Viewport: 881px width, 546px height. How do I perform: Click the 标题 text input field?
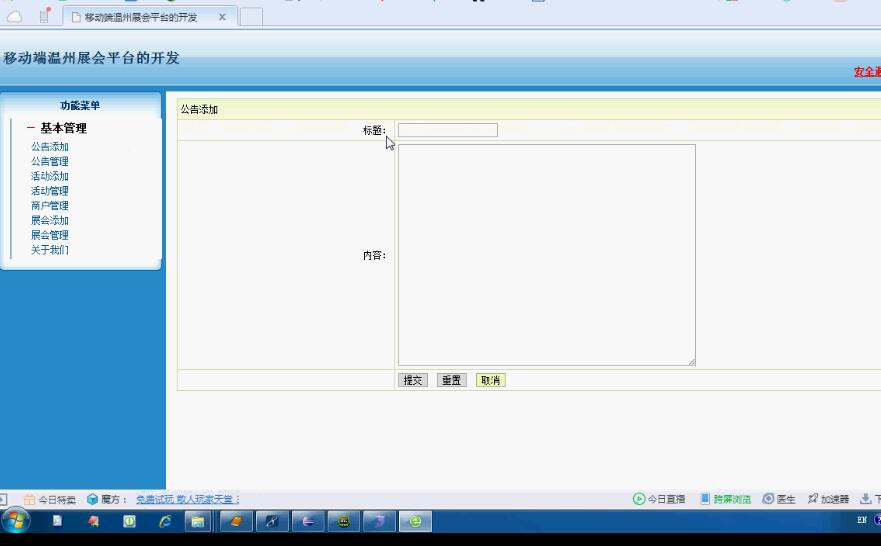(x=448, y=130)
